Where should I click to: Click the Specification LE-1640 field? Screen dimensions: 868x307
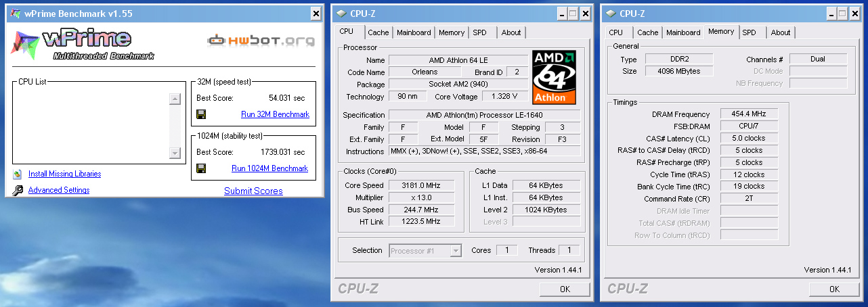coord(484,115)
